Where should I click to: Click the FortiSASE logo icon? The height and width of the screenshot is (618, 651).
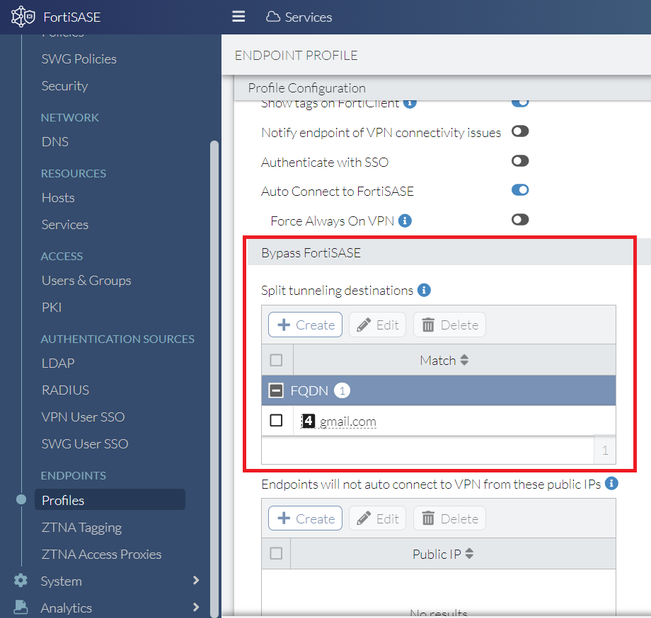(x=22, y=17)
